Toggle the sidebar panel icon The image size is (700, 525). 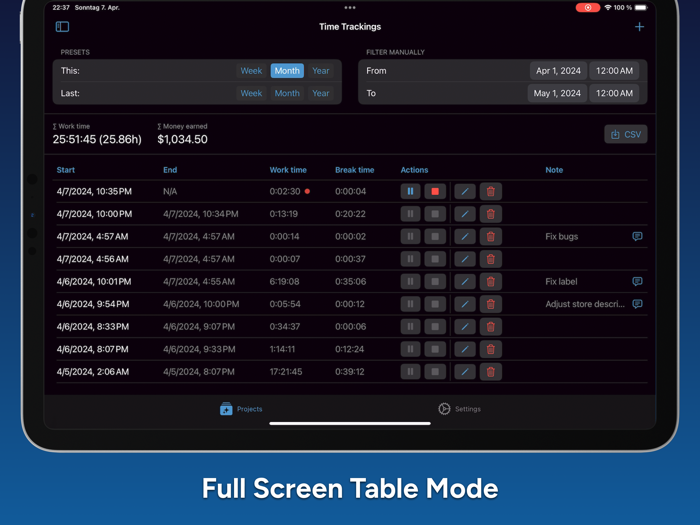point(62,27)
